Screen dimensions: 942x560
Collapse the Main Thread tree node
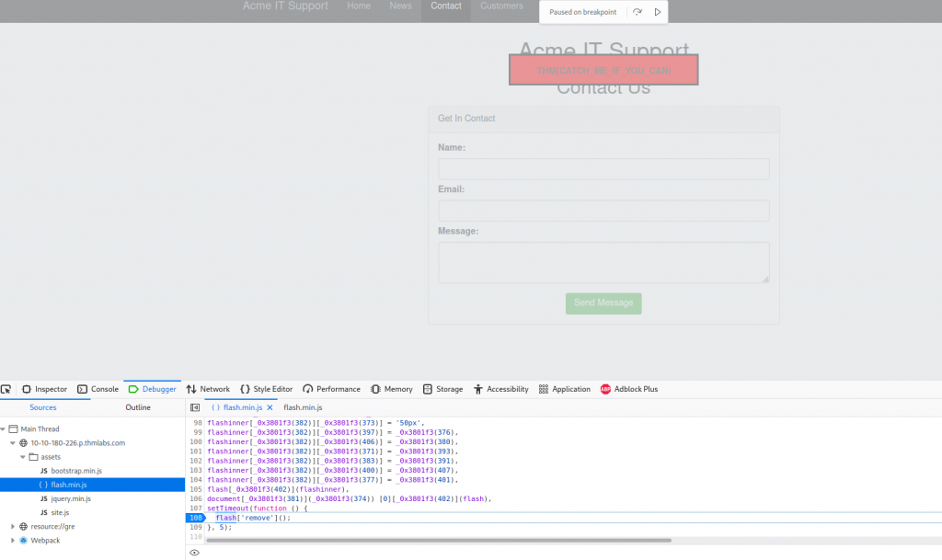click(x=4, y=429)
